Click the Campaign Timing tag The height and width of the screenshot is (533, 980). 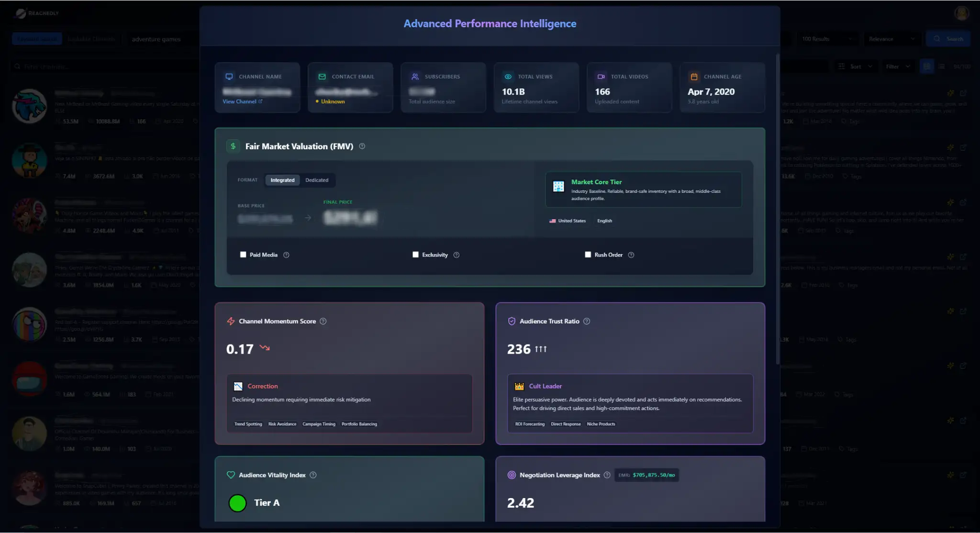(319, 424)
